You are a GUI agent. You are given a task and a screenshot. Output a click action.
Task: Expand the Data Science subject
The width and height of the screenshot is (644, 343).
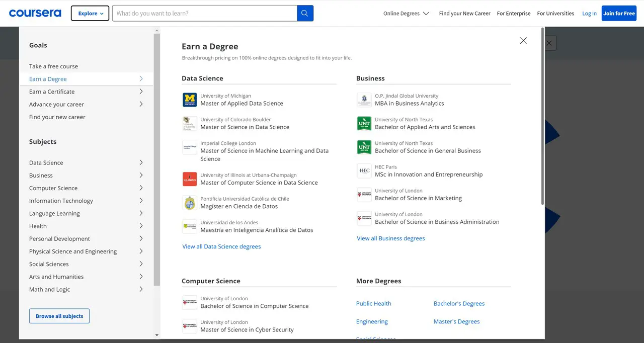coord(141,162)
